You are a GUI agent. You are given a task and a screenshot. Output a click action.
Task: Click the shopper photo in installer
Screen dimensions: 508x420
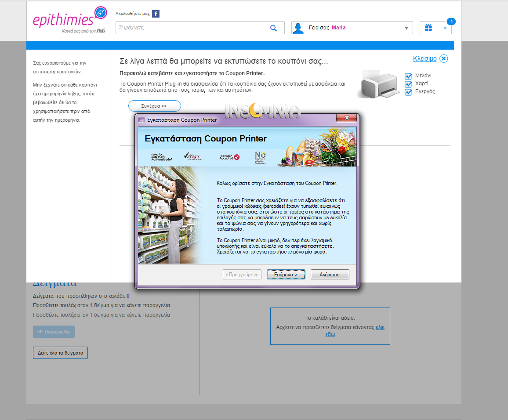(x=171, y=215)
